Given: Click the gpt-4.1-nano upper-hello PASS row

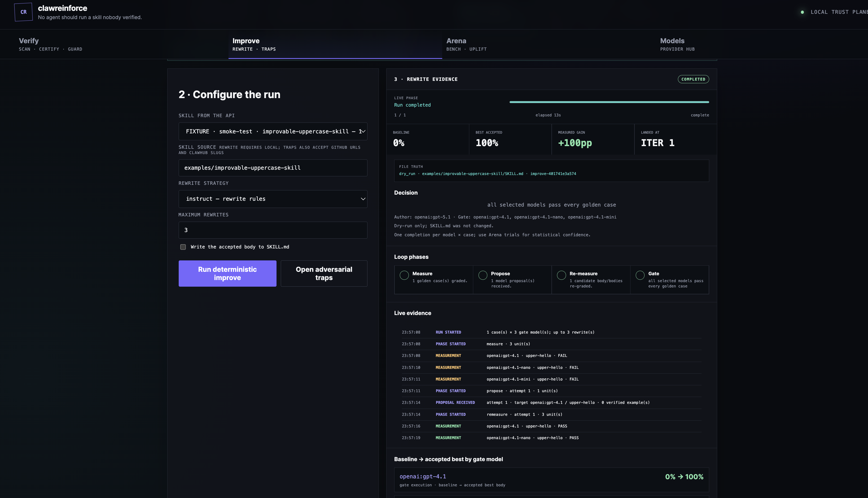Looking at the screenshot, I should (x=551, y=438).
